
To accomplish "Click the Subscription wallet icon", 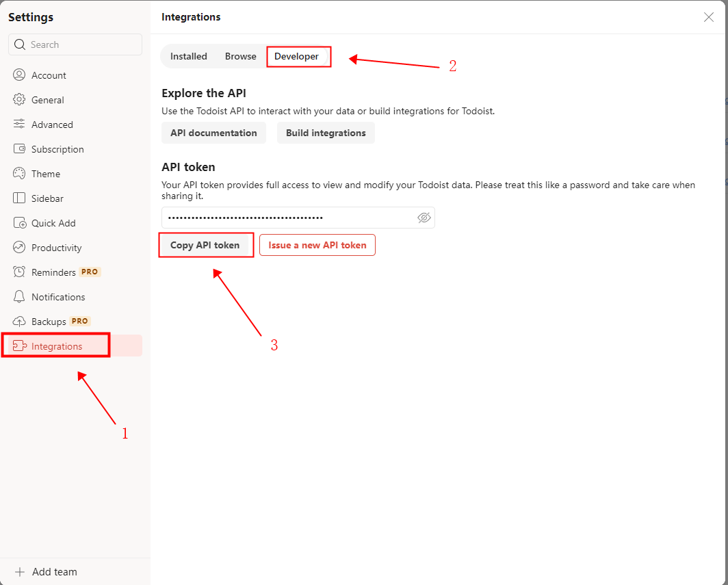I will click(19, 149).
